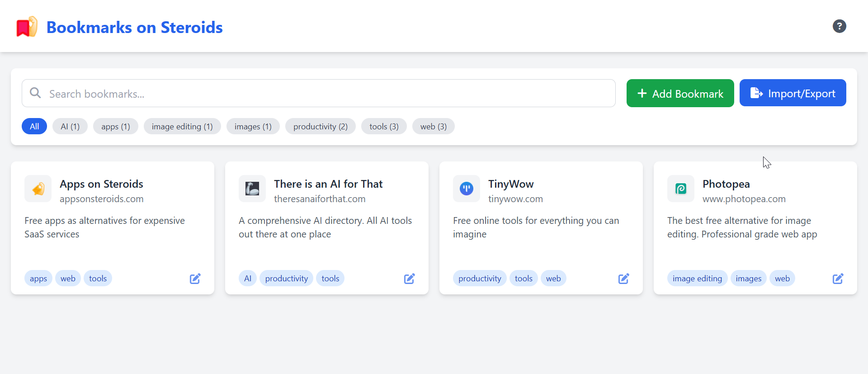The width and height of the screenshot is (868, 374).
Task: Open the TinyWow bookmark title
Action: [511, 184]
